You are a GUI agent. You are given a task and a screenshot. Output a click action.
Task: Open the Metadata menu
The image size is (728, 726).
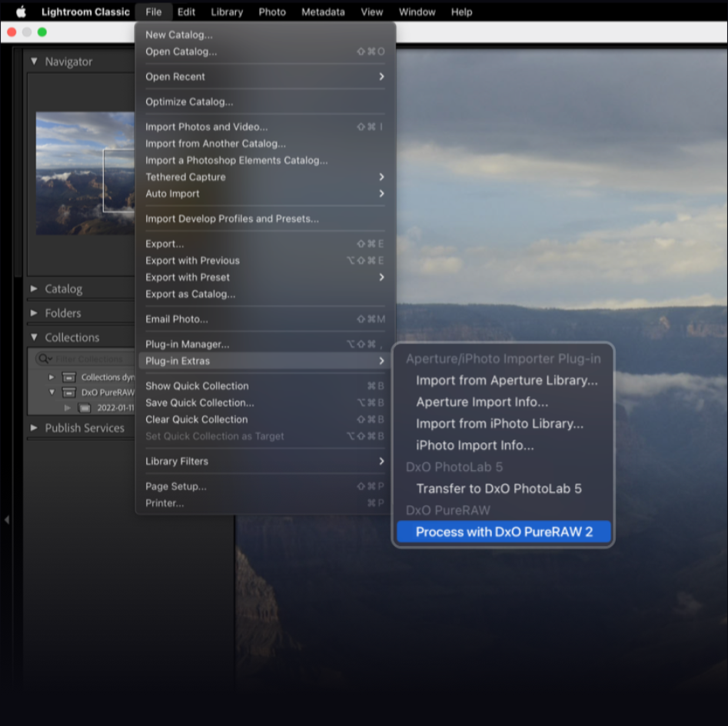click(323, 12)
